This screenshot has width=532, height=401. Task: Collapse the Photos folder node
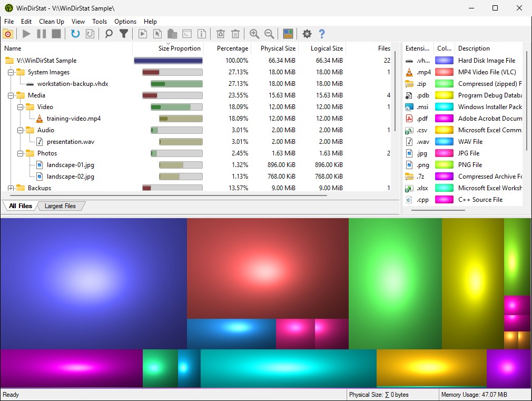point(21,153)
